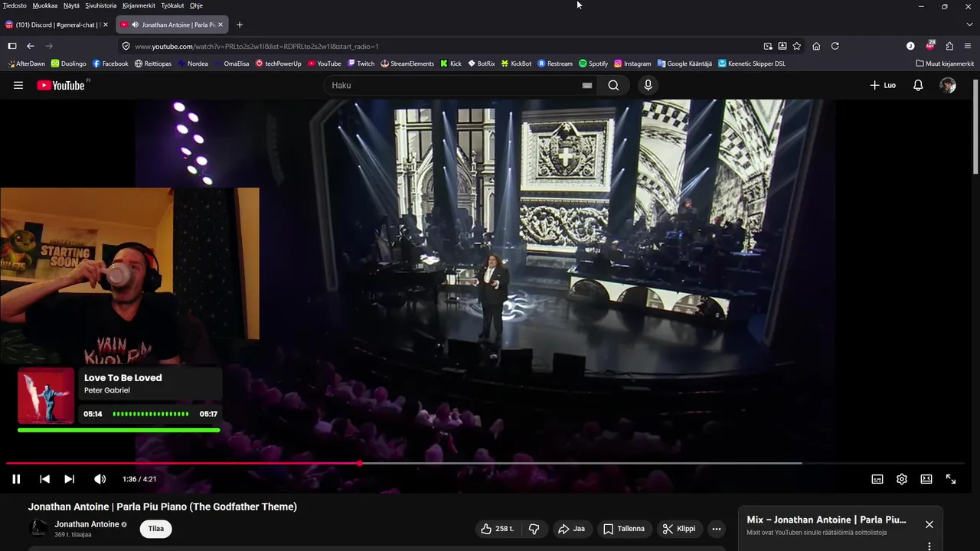Open the browser application menu
The image size is (980, 551).
pyautogui.click(x=969, y=46)
